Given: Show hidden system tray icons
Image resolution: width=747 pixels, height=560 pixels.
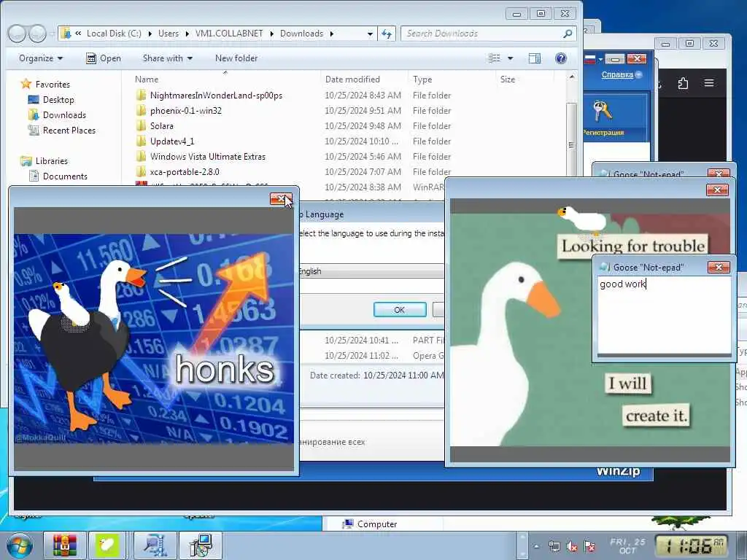Looking at the screenshot, I should 536,547.
